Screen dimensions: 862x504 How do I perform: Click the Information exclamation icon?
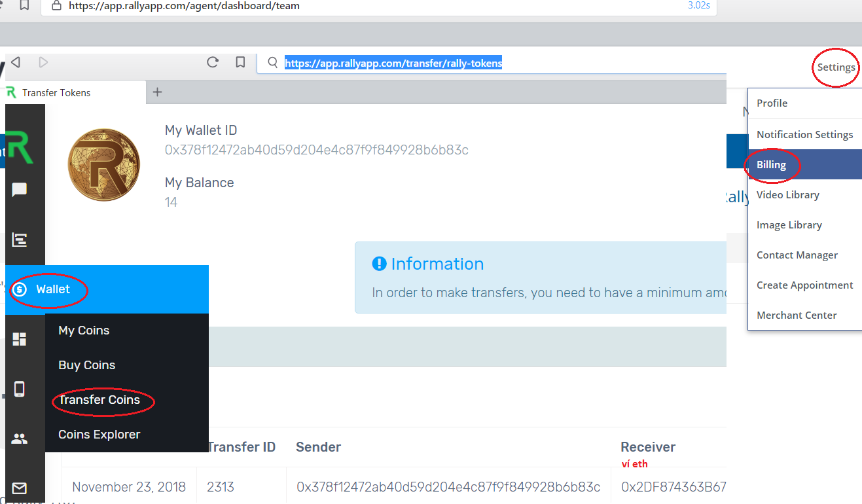pos(379,264)
